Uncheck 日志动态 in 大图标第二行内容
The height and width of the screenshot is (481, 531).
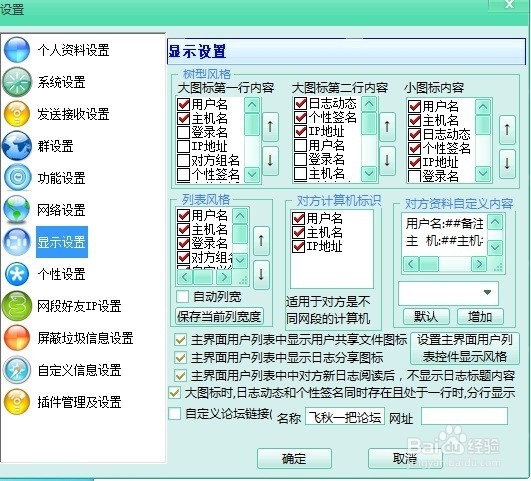(x=300, y=103)
